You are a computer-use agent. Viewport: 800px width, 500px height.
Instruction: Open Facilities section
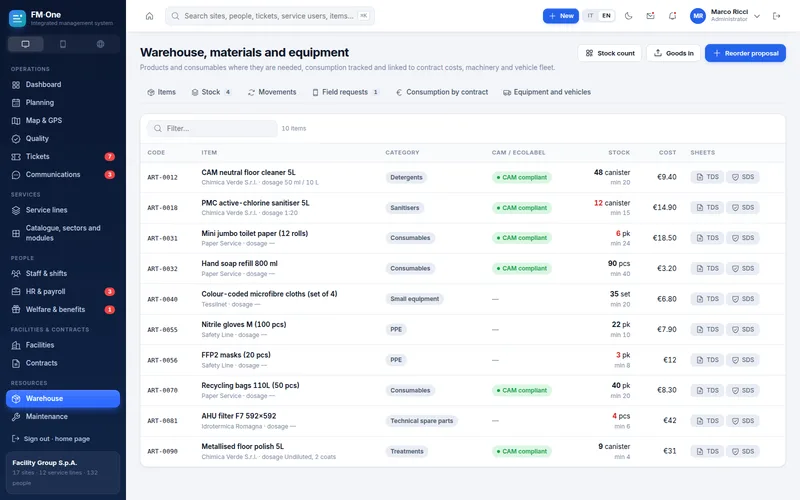63,345
